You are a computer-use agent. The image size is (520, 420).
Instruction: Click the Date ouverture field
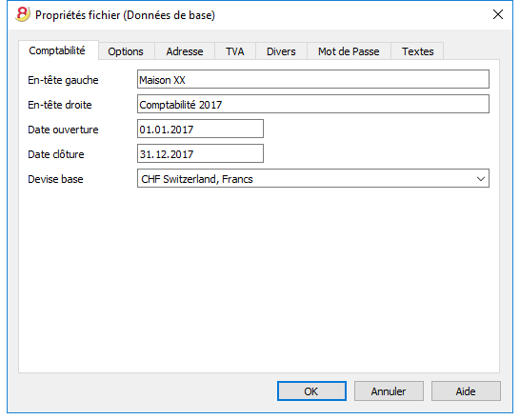pos(200,129)
